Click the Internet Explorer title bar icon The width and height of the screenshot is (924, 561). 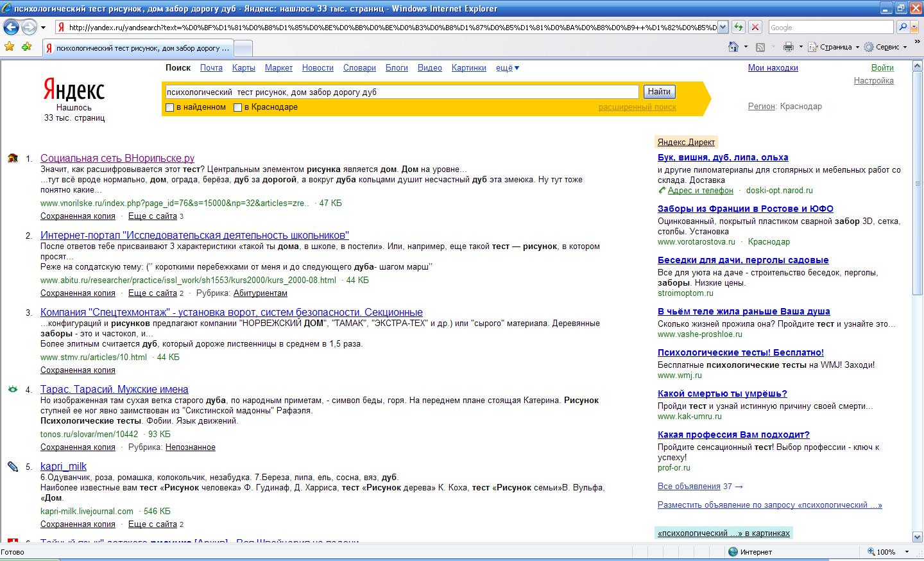coord(7,8)
